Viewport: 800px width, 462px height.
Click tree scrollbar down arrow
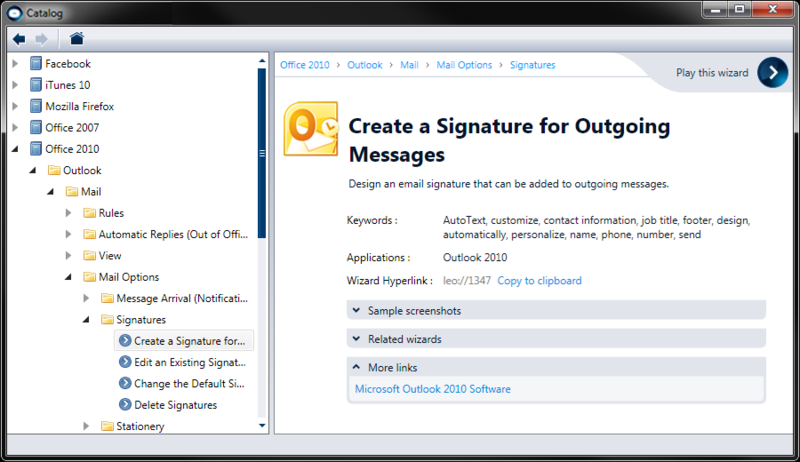pyautogui.click(x=262, y=425)
